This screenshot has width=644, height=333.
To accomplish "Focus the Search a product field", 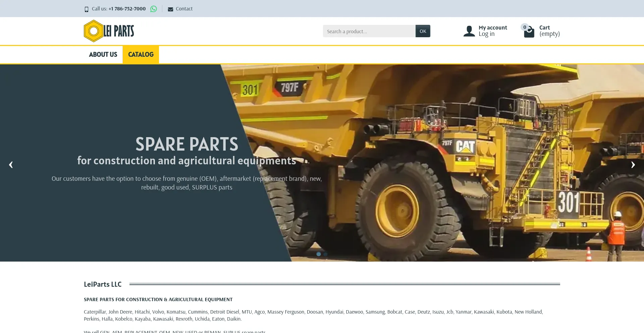I will point(369,31).
